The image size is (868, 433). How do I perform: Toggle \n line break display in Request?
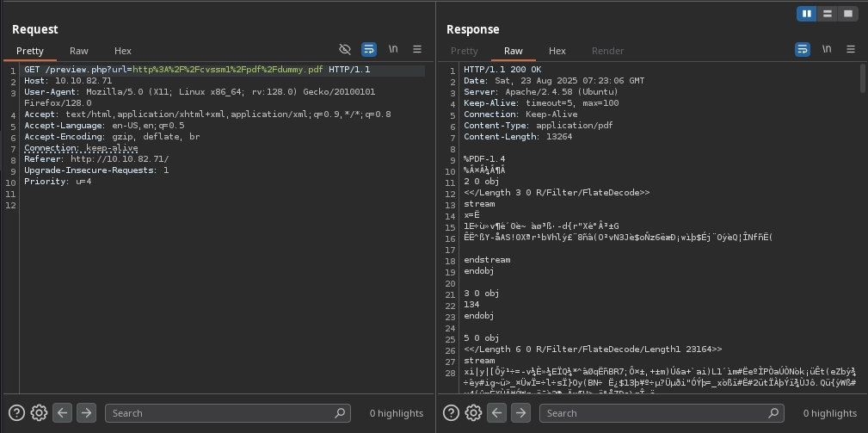(393, 50)
